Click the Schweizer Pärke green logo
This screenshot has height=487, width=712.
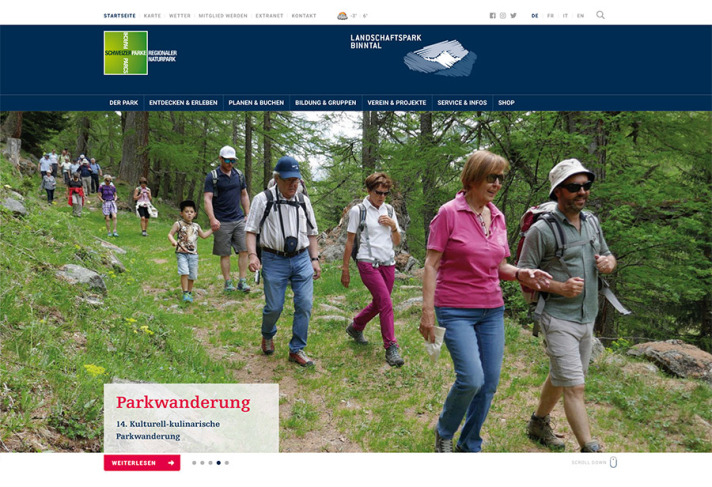pyautogui.click(x=126, y=53)
